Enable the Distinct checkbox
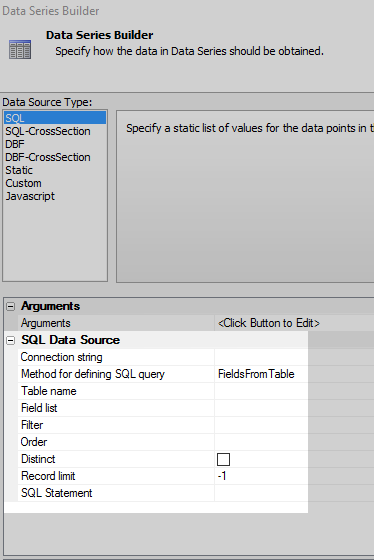Image resolution: width=374 pixels, height=560 pixels. [x=224, y=459]
